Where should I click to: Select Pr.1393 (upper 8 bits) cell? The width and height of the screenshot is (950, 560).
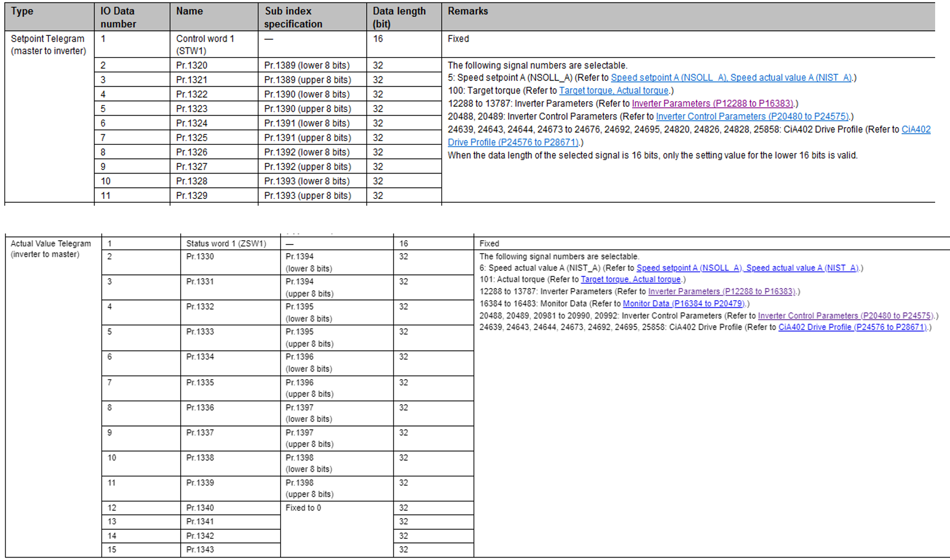[312, 195]
